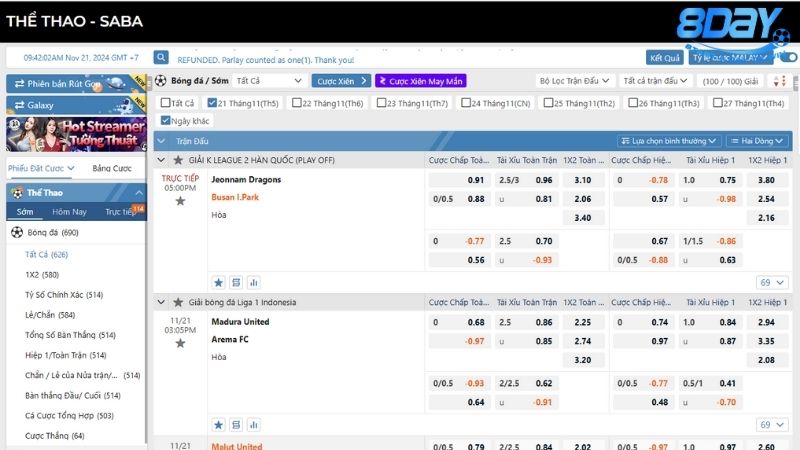Star the Madura United match under 03:05PM
Screen dimensions: 800x450
tap(180, 343)
